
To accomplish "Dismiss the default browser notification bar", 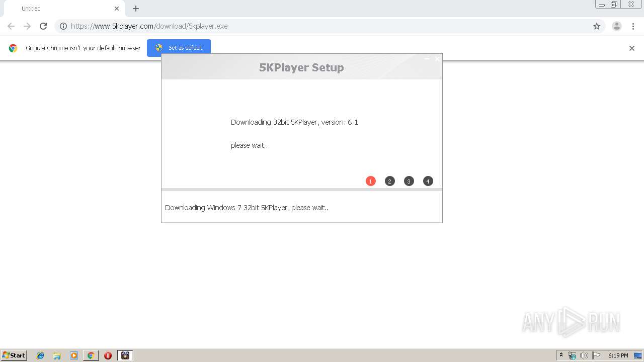I will pyautogui.click(x=632, y=48).
